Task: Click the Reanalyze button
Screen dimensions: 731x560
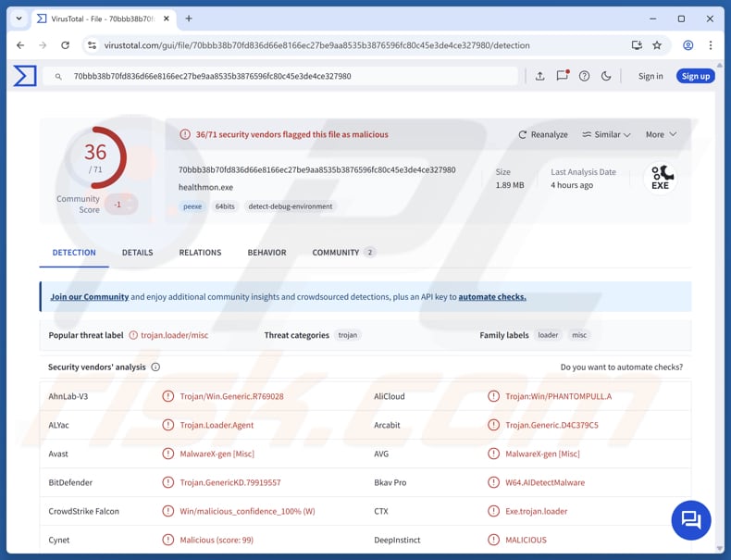Action: click(x=543, y=134)
